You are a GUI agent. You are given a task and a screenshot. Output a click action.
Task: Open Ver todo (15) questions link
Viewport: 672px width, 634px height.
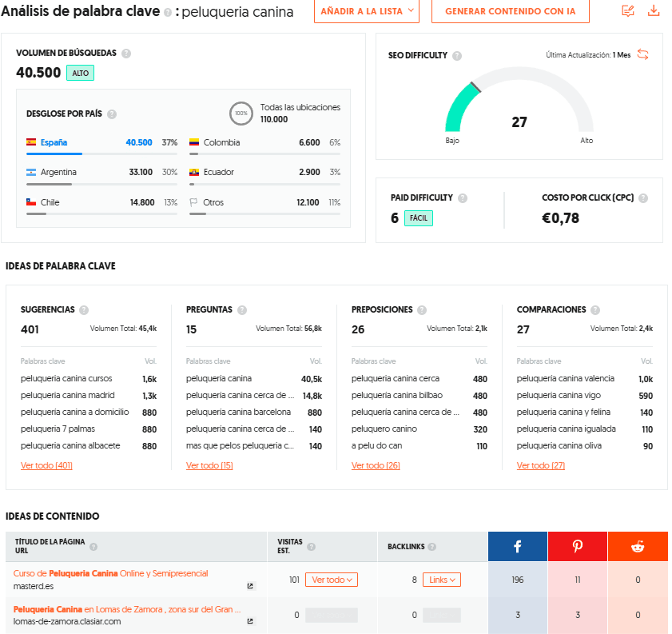[x=209, y=465]
